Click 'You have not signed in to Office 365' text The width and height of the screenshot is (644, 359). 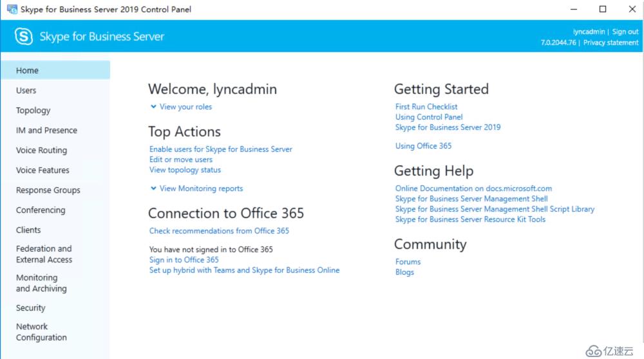click(x=211, y=250)
